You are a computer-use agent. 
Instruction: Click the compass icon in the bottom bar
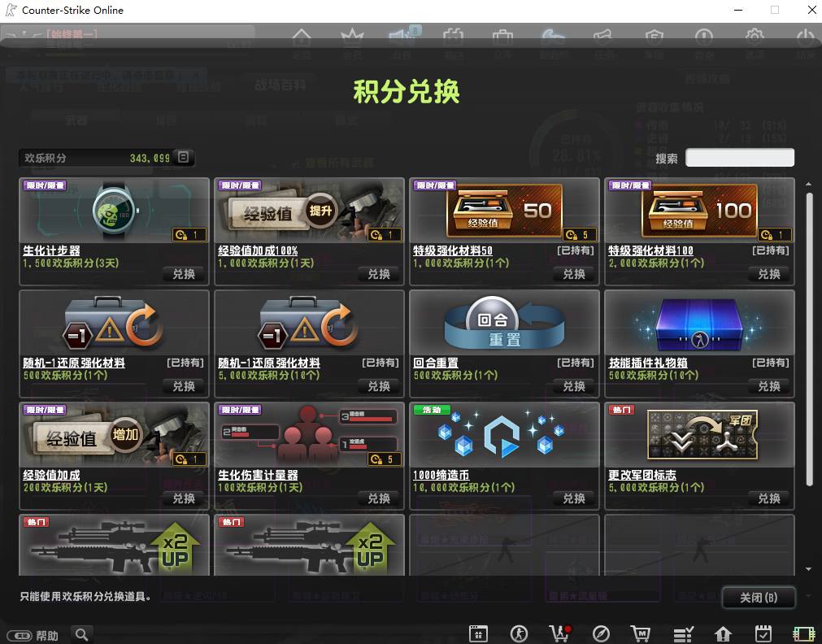point(601,633)
